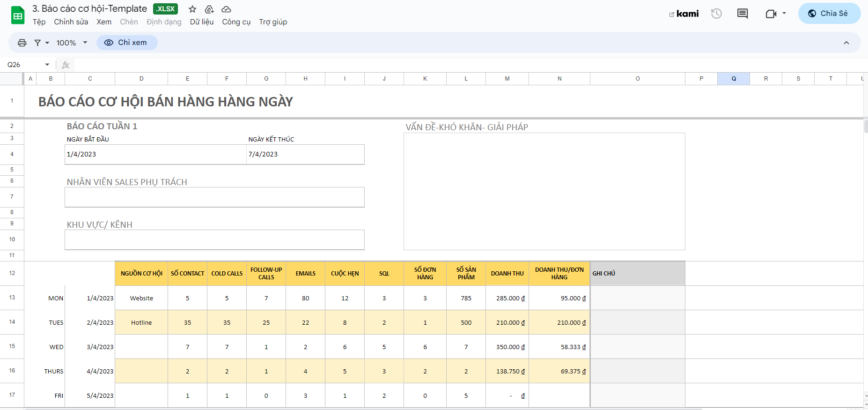Open the Chỉnh sửa menu

[71, 22]
